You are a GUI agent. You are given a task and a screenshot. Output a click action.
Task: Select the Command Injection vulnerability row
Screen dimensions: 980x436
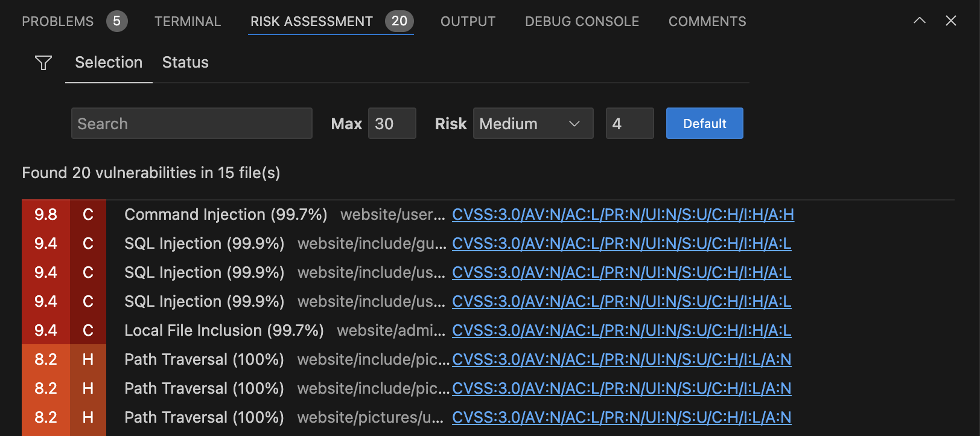(226, 214)
